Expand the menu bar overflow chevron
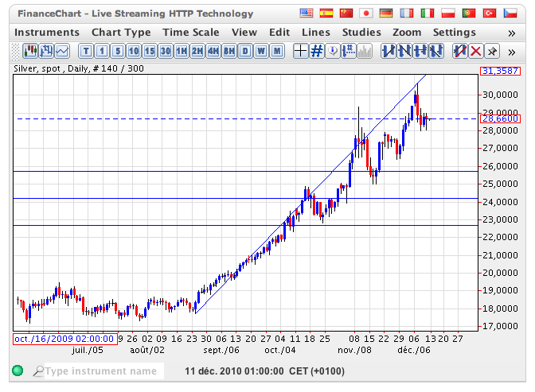Screen dimensions: 535x392 point(512,32)
